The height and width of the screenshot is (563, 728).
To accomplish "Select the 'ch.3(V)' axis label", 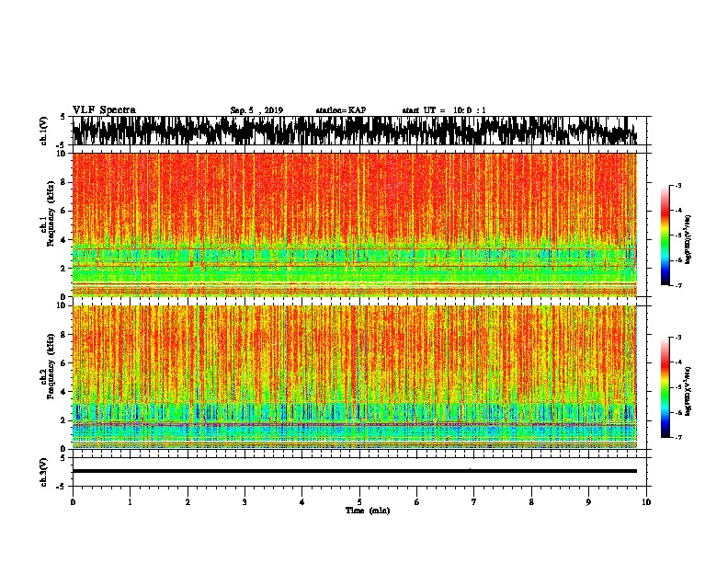I will (x=44, y=472).
